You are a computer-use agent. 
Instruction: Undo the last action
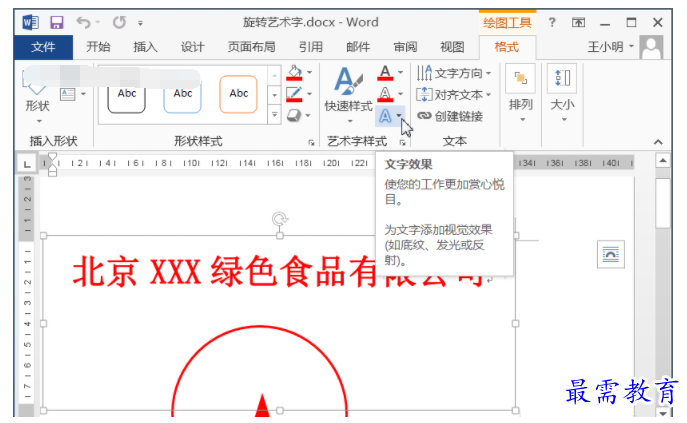point(83,22)
